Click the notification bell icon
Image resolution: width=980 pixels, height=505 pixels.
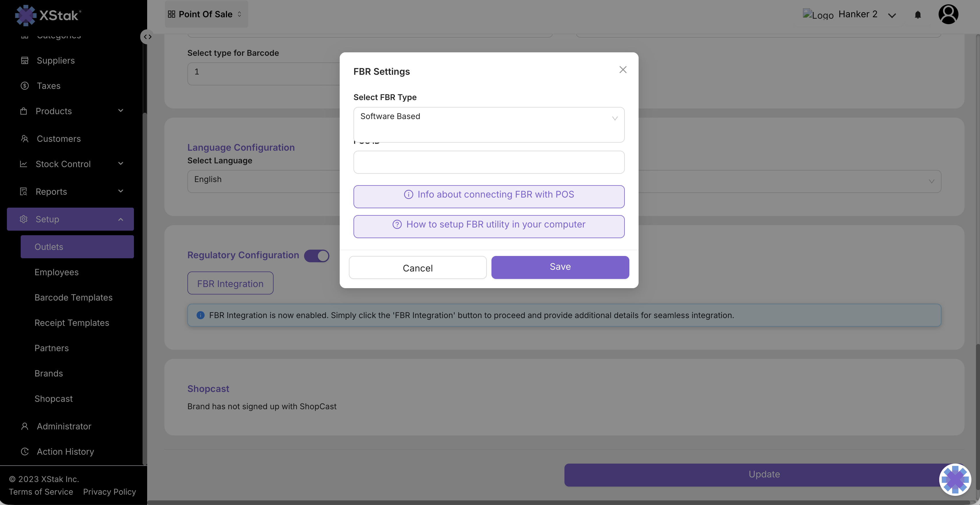coord(918,15)
